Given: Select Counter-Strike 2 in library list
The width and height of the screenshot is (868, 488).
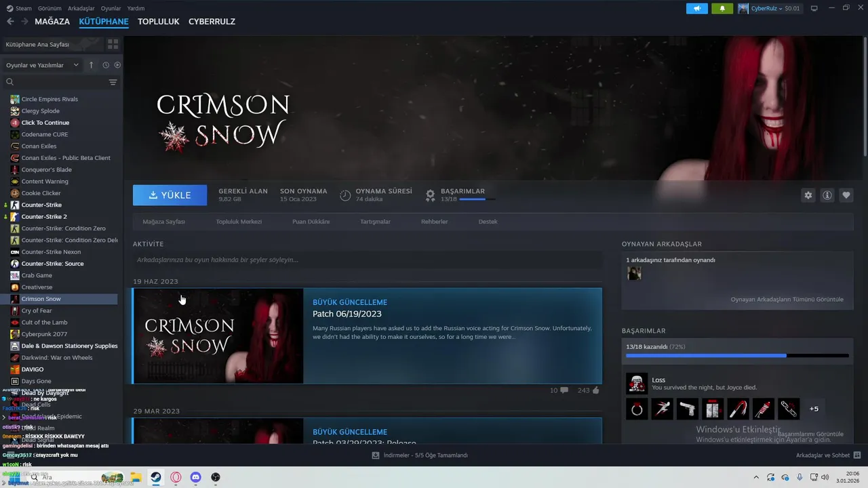Looking at the screenshot, I should [44, 217].
